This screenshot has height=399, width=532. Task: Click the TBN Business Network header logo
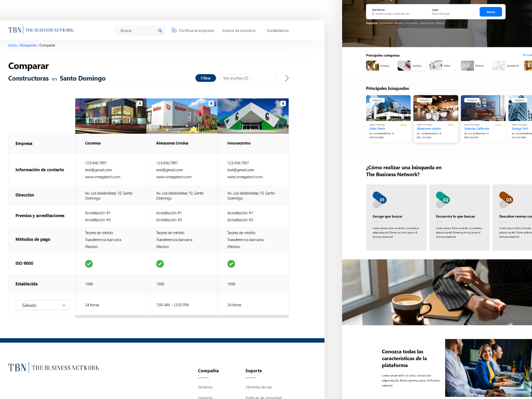click(41, 30)
